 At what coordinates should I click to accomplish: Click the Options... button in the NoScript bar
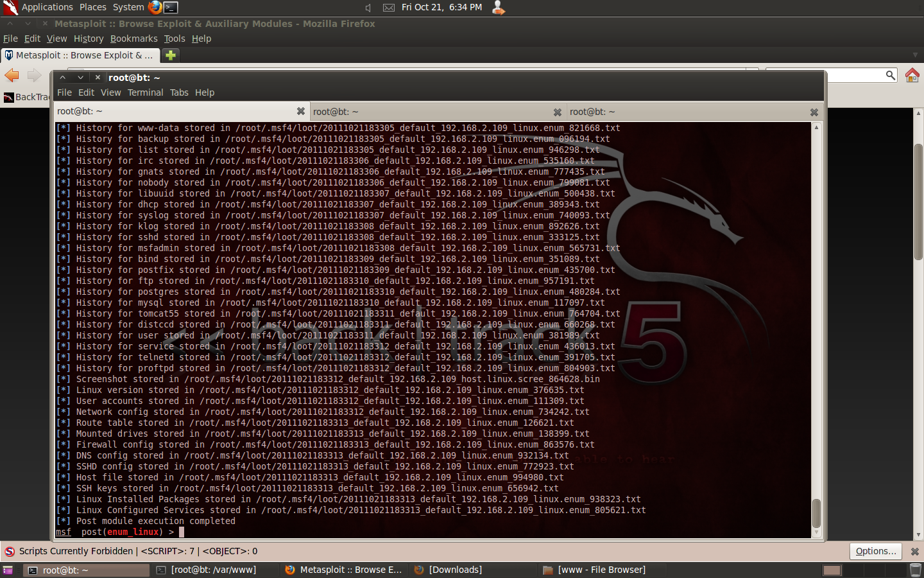pos(875,551)
